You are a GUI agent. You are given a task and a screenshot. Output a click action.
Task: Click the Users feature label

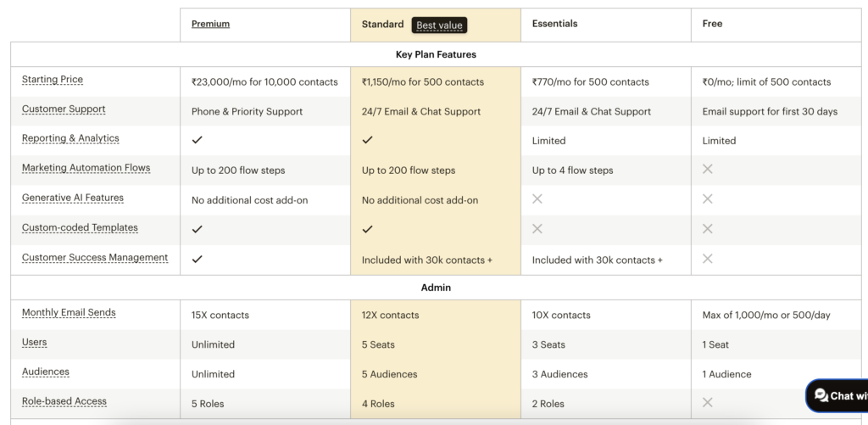point(35,343)
